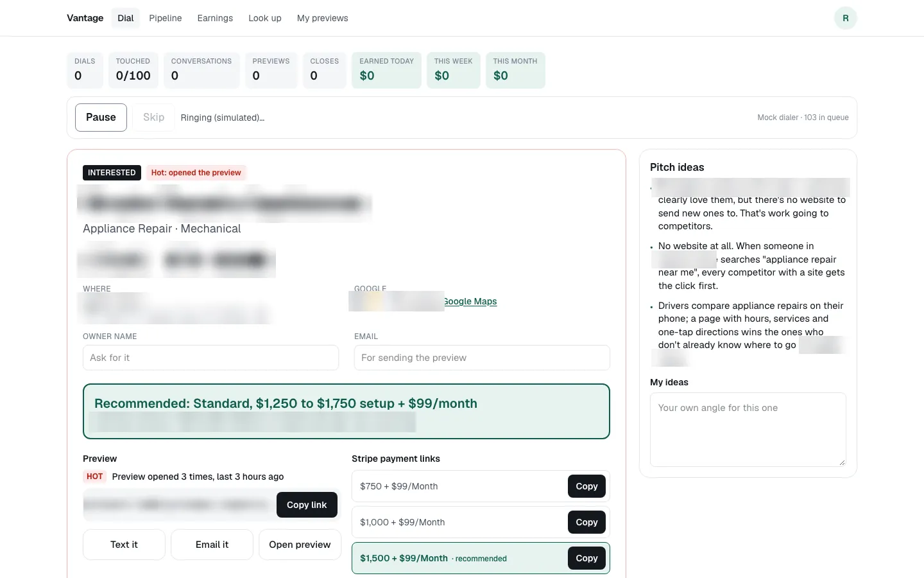Select the 'Mock dialer · 103 in queue' text
924x578 pixels.
[x=803, y=118]
